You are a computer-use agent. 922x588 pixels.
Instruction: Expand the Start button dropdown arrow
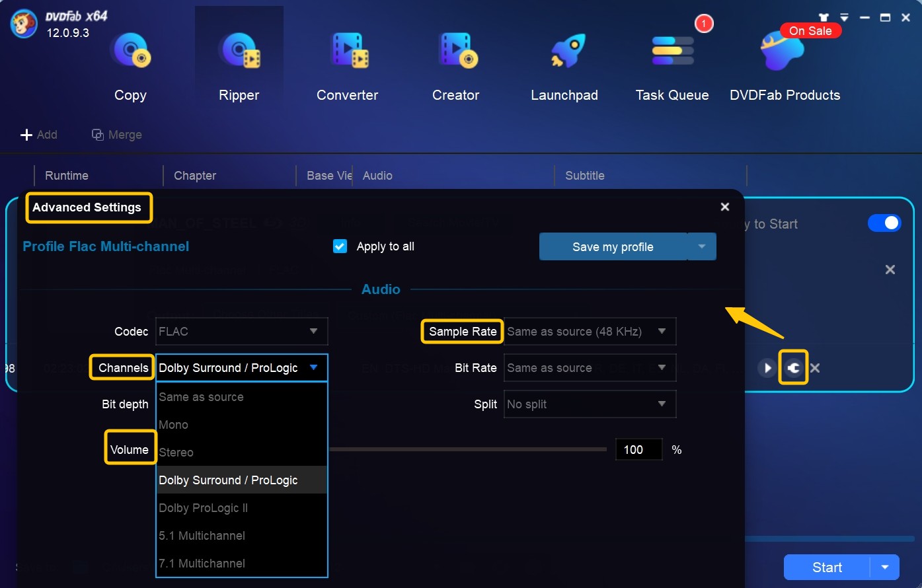pyautogui.click(x=885, y=568)
